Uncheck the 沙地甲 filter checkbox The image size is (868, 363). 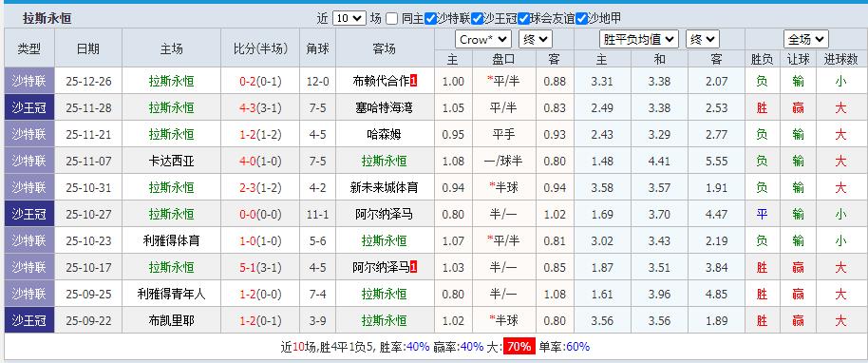pos(581,19)
